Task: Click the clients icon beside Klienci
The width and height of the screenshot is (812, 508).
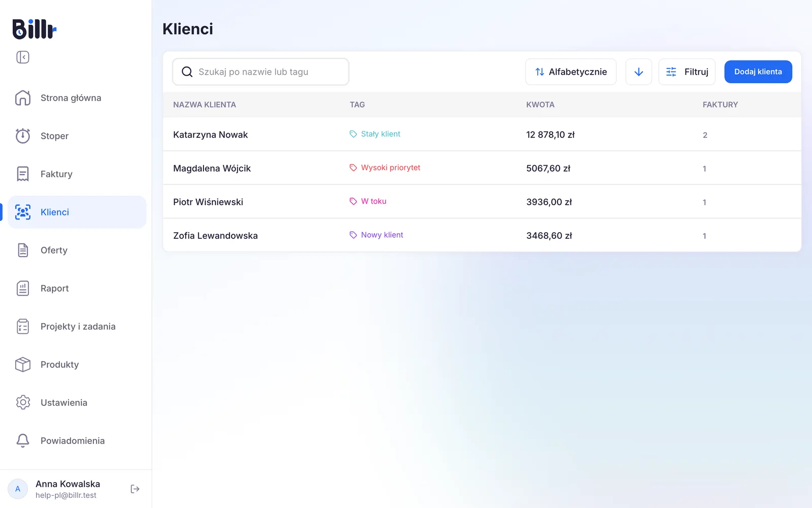Action: tap(23, 212)
